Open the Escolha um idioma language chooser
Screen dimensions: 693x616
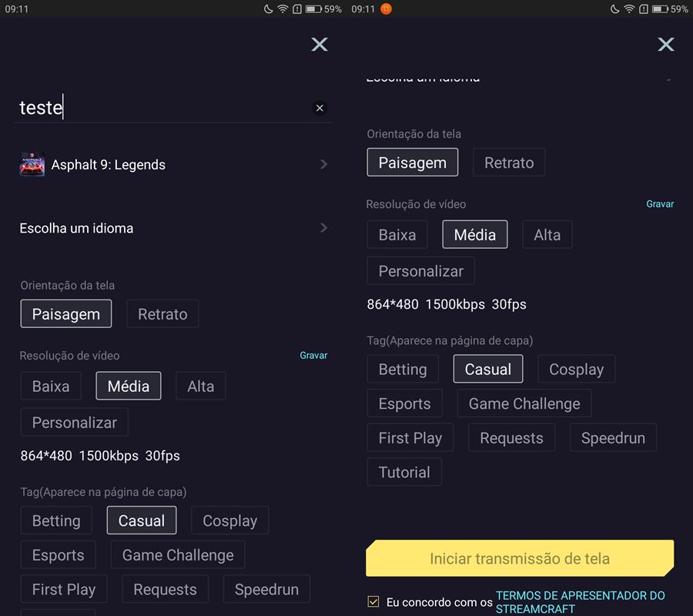click(173, 228)
